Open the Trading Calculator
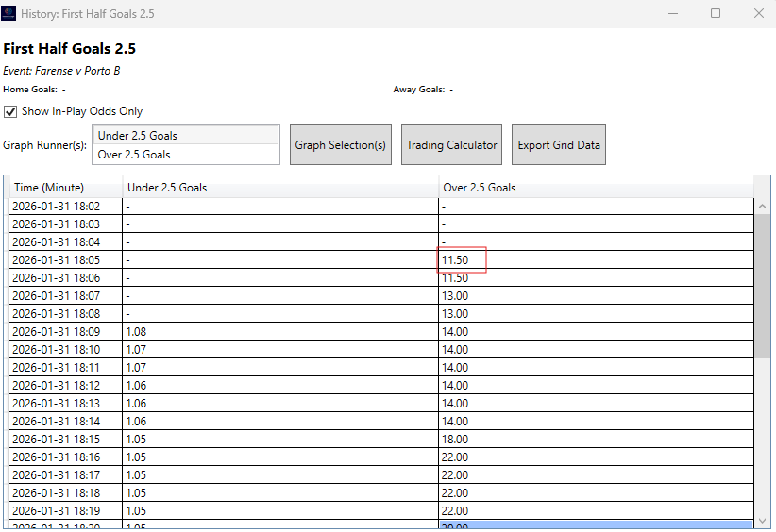The height and width of the screenshot is (532, 776). 451,145
